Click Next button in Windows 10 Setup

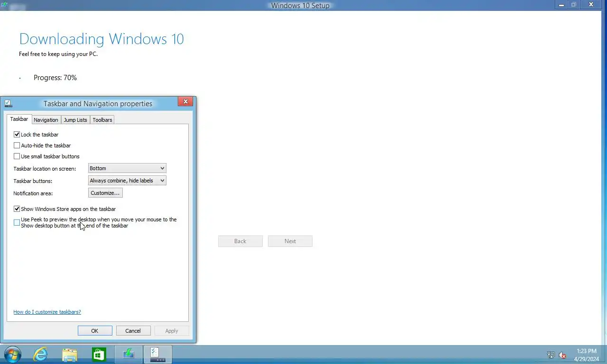[290, 241]
